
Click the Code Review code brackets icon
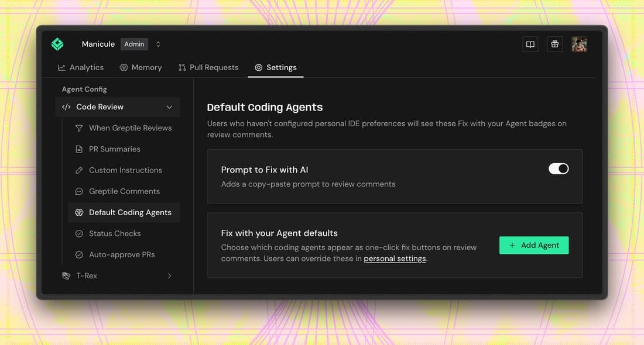[x=66, y=107]
